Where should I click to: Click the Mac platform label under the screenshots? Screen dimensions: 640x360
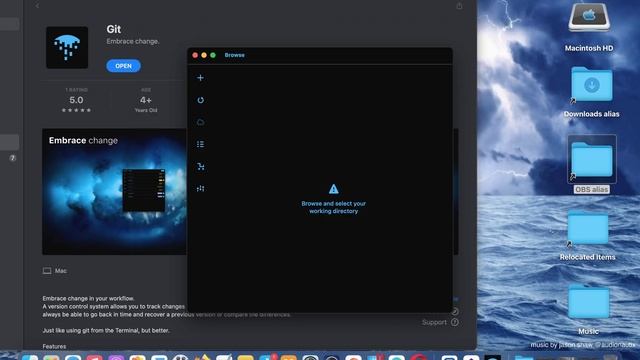[55, 271]
